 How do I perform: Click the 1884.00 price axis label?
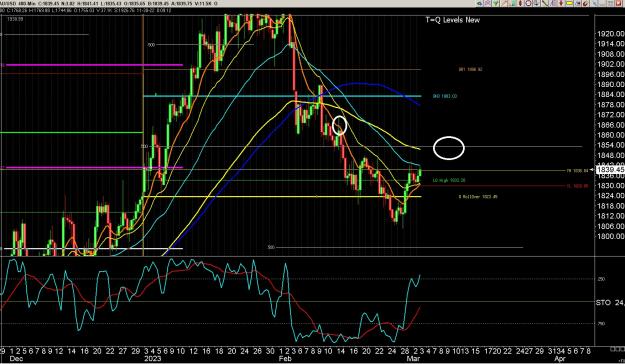tap(610, 94)
